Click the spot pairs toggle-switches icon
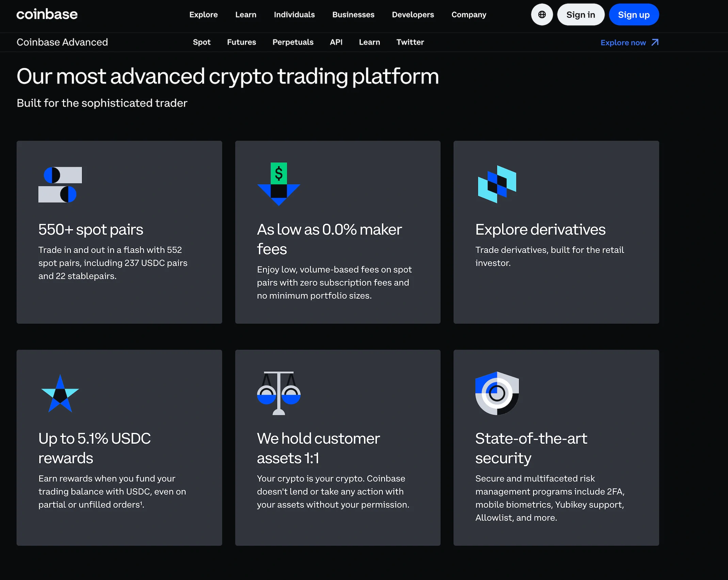 pos(60,184)
